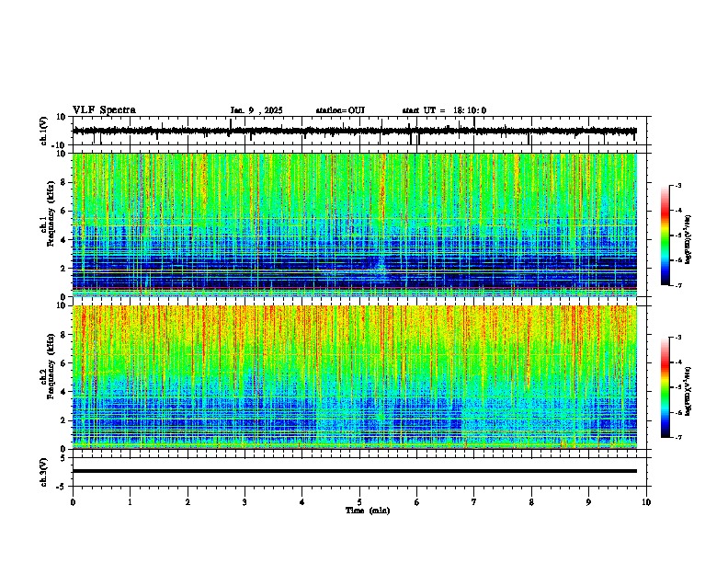
Task: Click time axis tick label "3"
Action: 245,502
